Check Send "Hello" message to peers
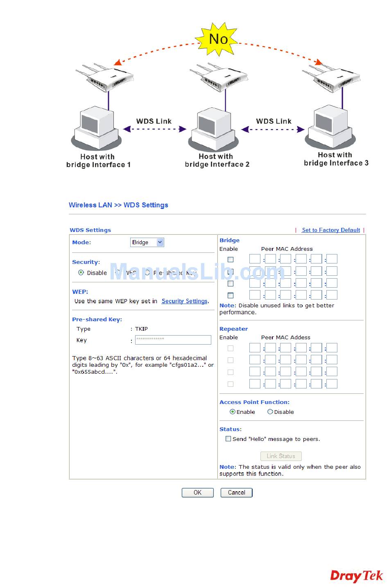 click(228, 439)
